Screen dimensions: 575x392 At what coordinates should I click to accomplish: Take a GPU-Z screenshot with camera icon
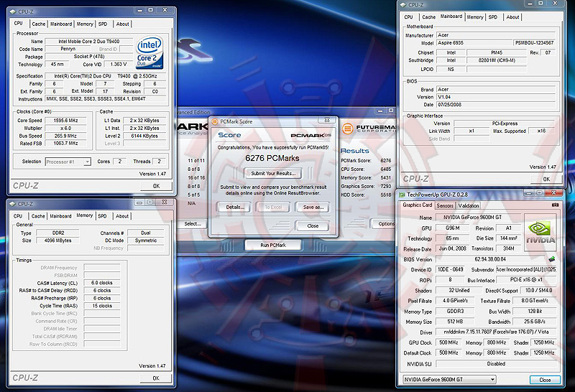[555, 205]
